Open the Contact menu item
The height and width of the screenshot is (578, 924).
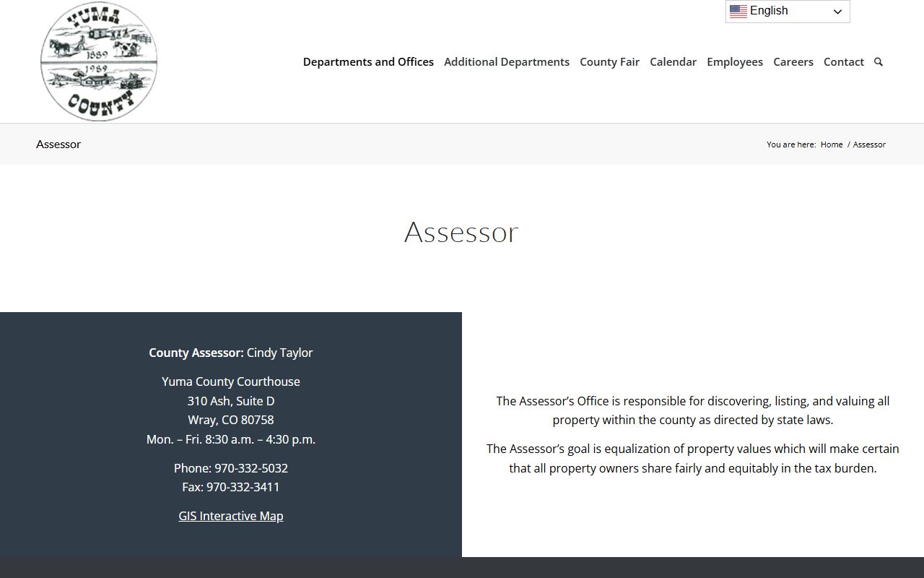tap(844, 62)
